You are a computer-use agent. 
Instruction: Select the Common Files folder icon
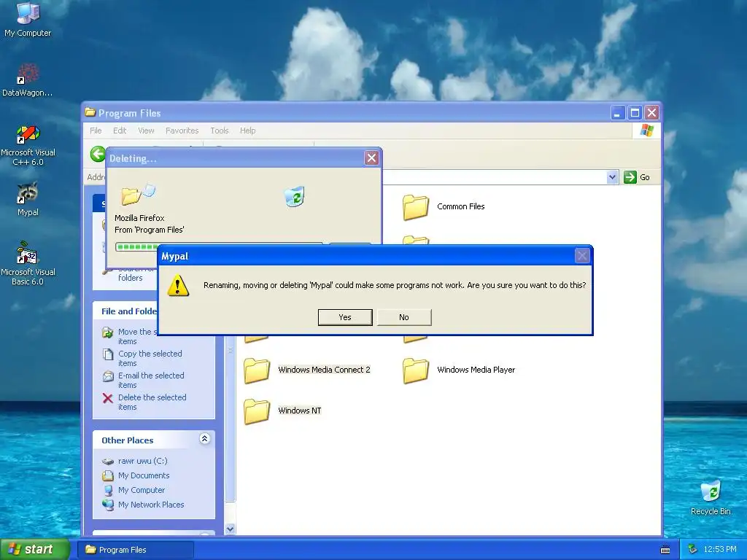coord(415,207)
